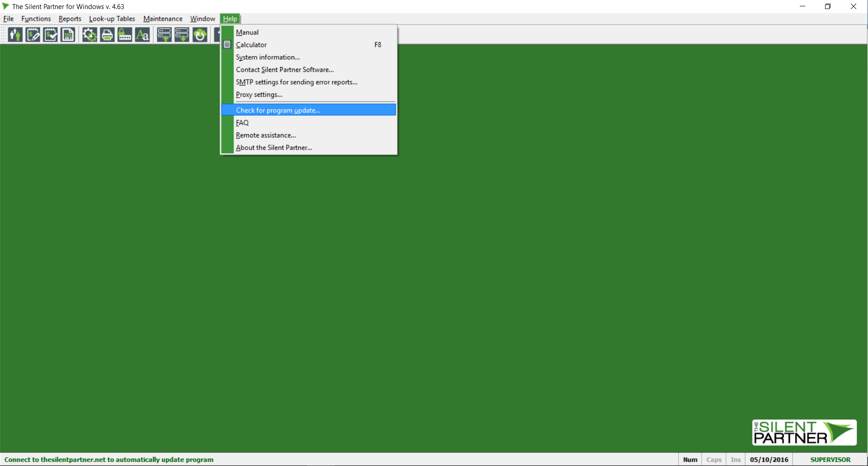
Task: Choose Calculator in the Help menu
Action: tap(309, 45)
